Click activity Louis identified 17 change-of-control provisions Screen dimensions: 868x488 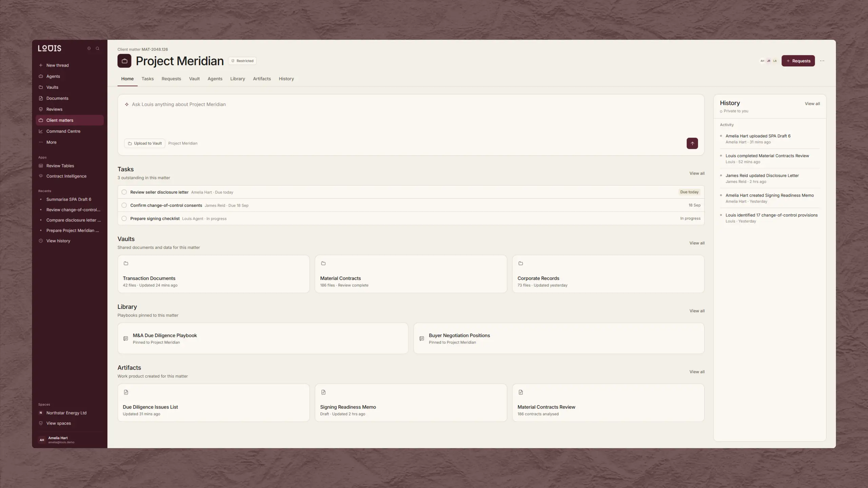click(x=770, y=218)
